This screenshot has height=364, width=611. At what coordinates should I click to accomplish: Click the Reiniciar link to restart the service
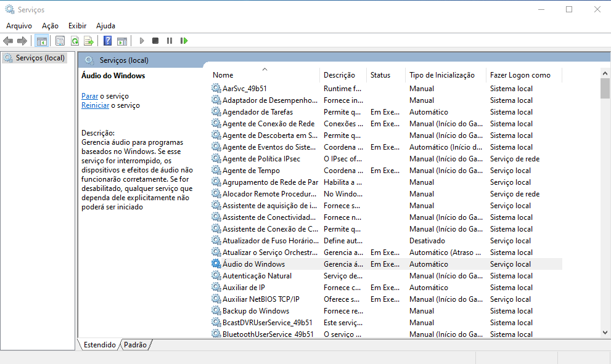click(x=95, y=105)
